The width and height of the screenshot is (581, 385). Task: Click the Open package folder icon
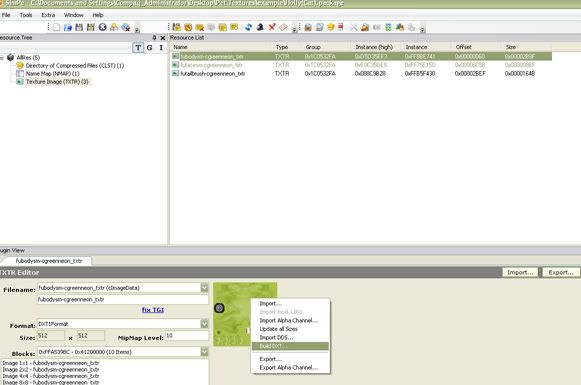[x=68, y=27]
